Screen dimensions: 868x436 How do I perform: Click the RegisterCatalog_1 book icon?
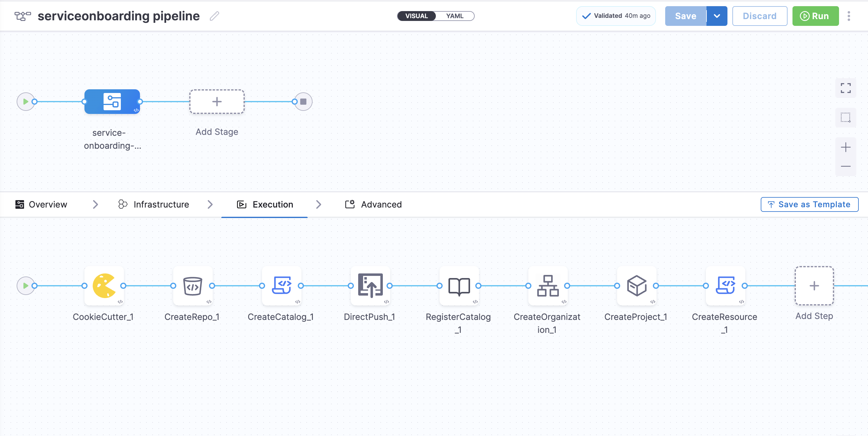[x=459, y=285]
